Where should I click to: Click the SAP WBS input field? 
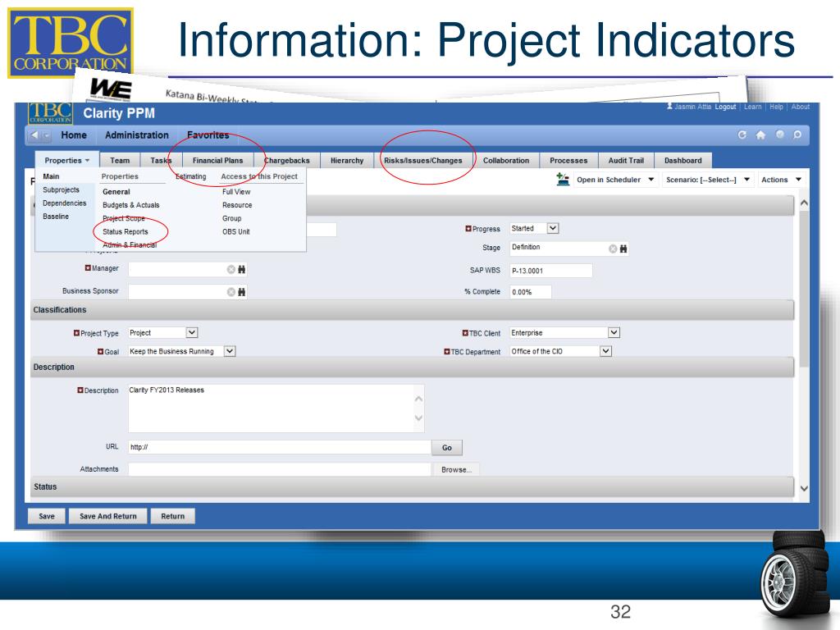(x=550, y=271)
